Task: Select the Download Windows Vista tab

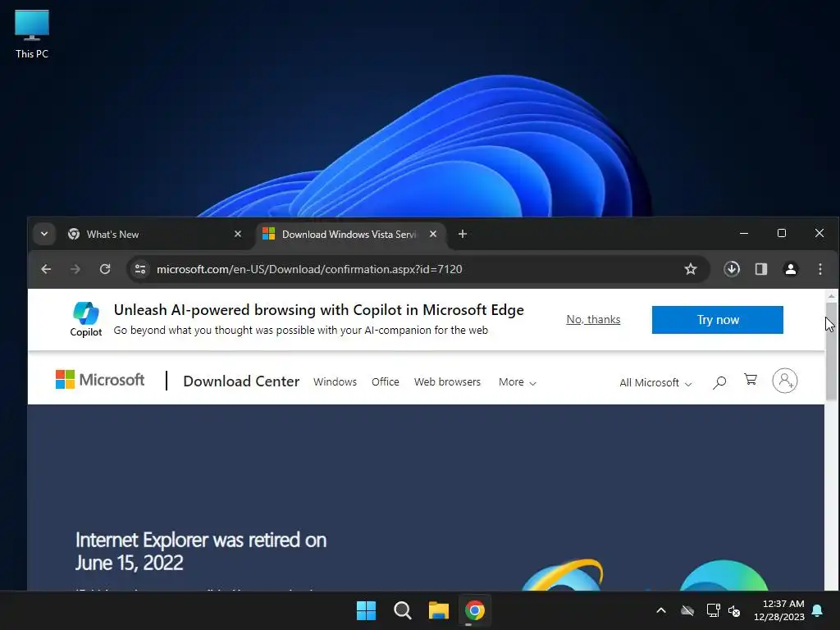Action: [x=348, y=234]
